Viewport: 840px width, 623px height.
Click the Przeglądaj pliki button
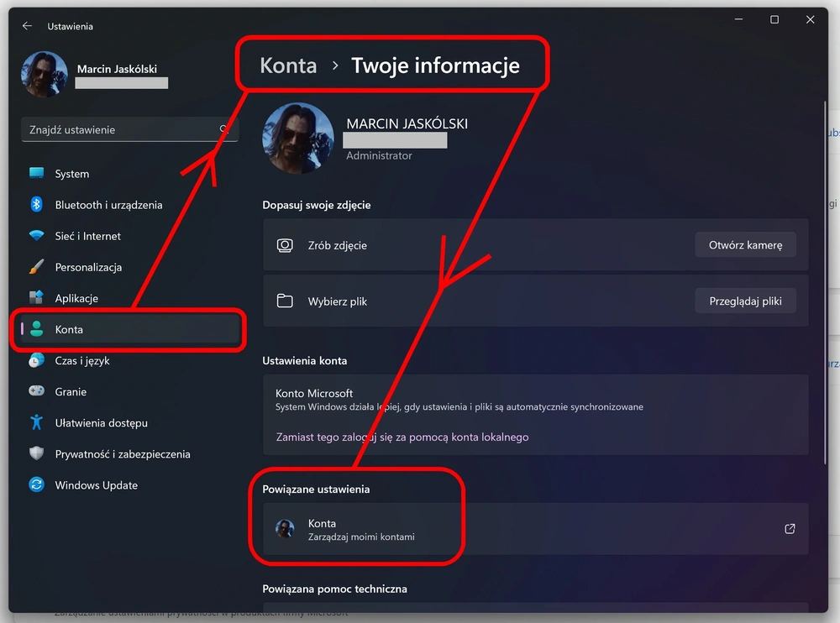[745, 301]
